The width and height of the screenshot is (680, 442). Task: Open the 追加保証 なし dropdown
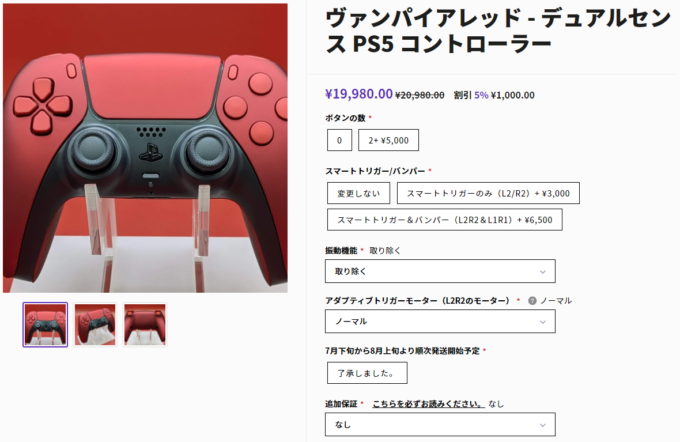440,424
